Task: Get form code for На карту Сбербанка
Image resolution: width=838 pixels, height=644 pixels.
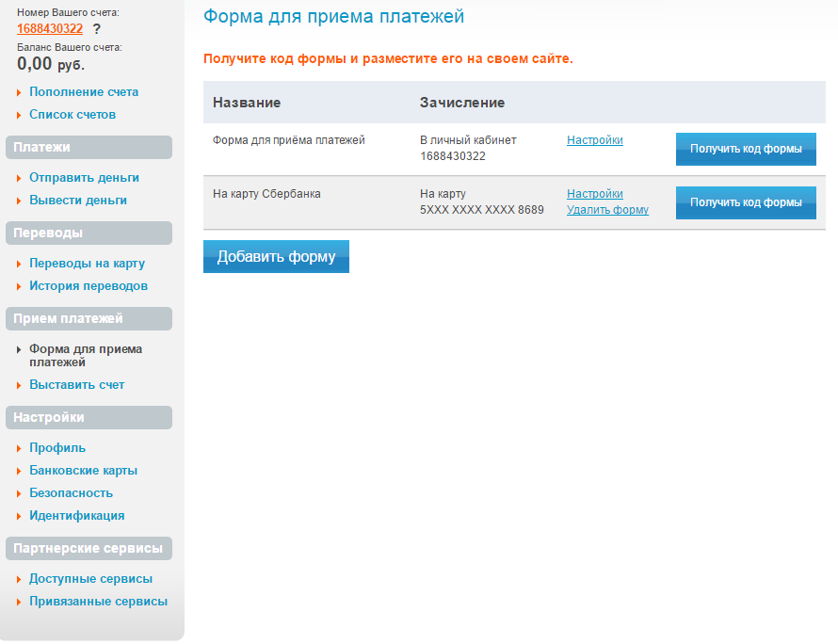Action: (x=746, y=202)
